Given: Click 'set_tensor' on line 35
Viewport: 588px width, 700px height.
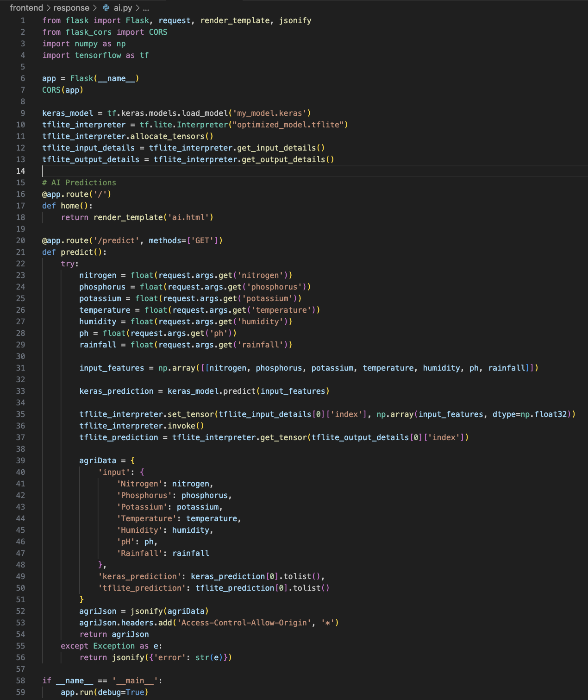Looking at the screenshot, I should tap(191, 414).
